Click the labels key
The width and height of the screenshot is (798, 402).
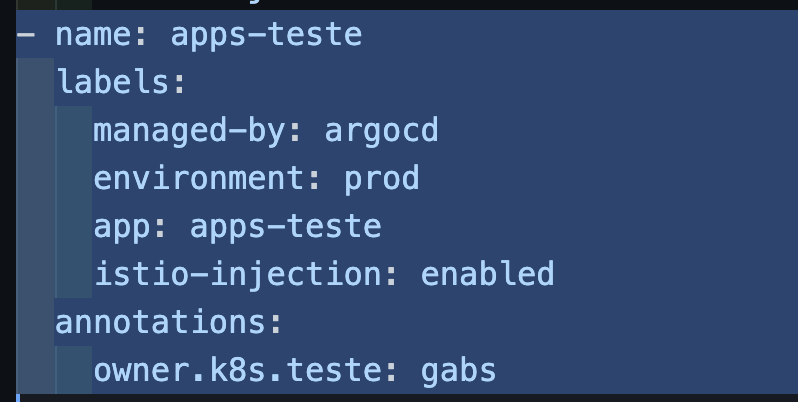pyautogui.click(x=112, y=82)
